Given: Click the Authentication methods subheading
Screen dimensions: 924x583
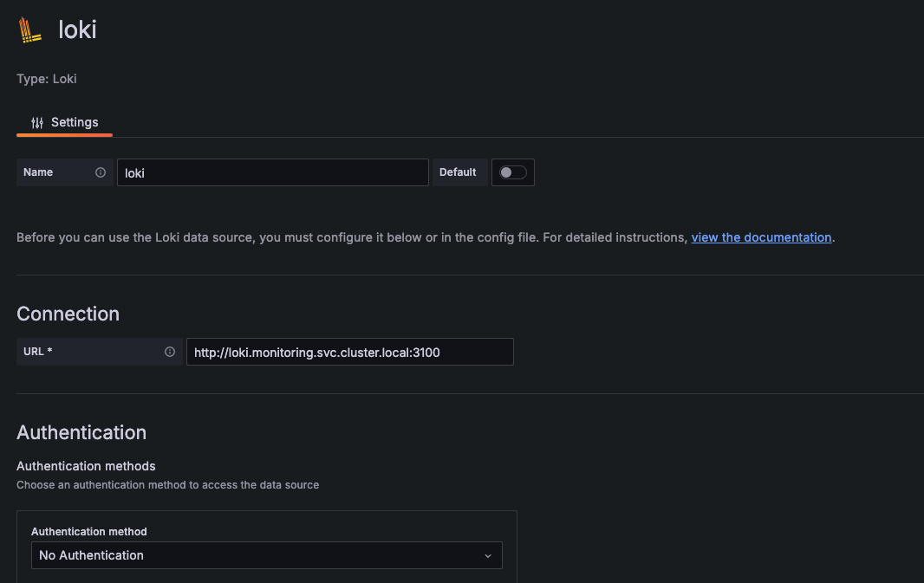Looking at the screenshot, I should coord(86,466).
